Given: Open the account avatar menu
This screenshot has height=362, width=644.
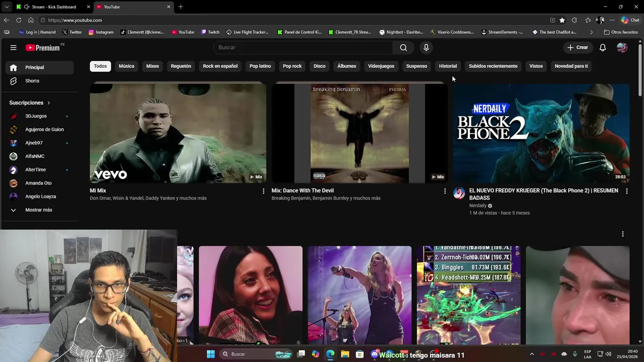Looking at the screenshot, I should click(x=622, y=47).
